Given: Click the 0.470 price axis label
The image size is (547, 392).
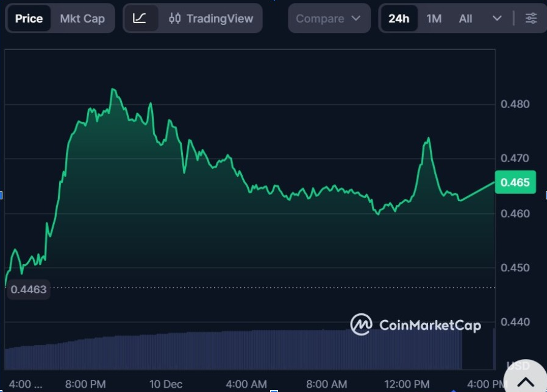Looking at the screenshot, I should click(515, 159).
